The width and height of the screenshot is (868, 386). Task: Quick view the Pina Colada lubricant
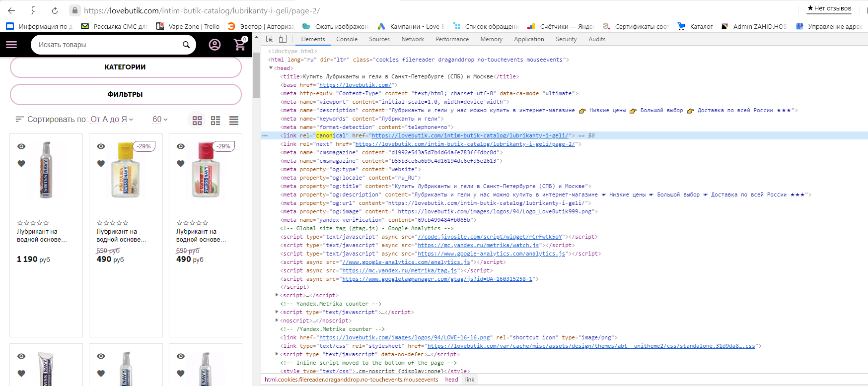[x=101, y=146]
